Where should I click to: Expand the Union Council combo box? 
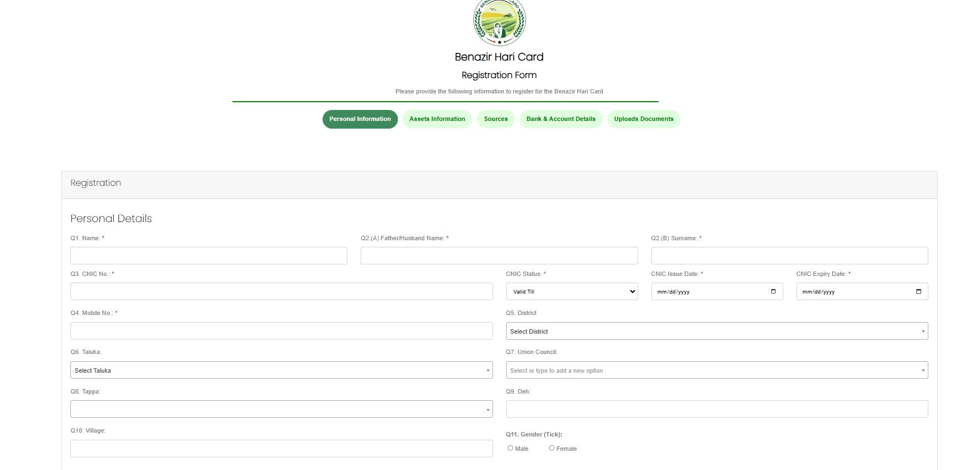pyautogui.click(x=717, y=370)
